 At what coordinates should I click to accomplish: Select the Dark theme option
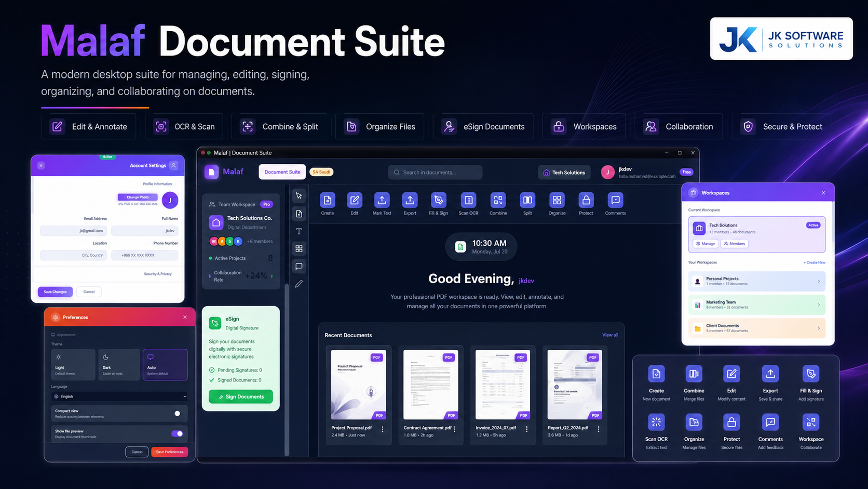click(119, 364)
